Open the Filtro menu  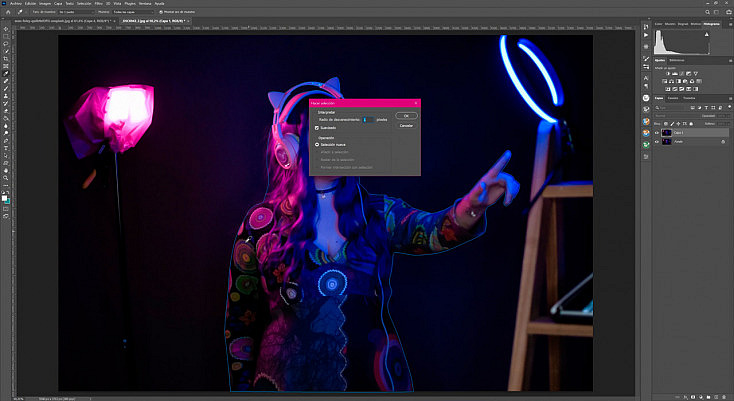coord(98,4)
